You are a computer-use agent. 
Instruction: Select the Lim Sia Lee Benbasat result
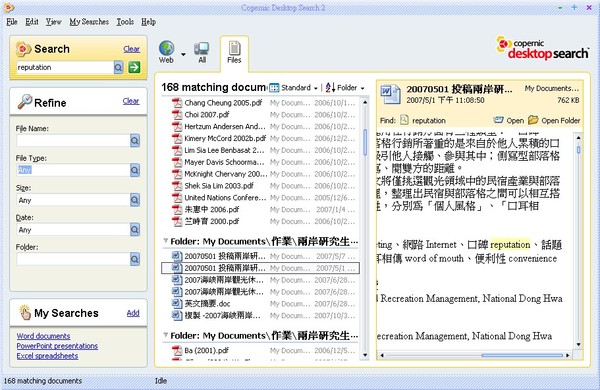click(x=260, y=150)
